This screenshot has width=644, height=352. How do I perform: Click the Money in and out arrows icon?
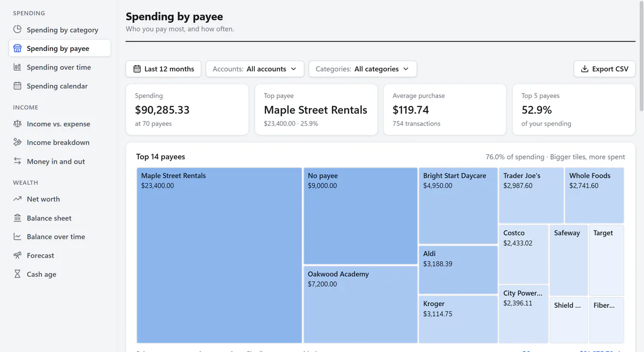point(17,161)
